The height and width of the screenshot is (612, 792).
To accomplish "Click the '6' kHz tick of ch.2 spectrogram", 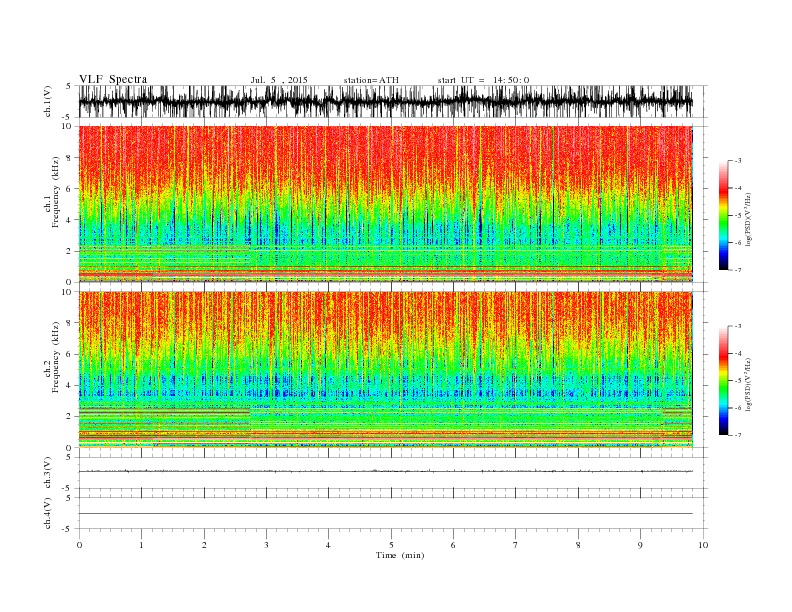I will coord(70,354).
